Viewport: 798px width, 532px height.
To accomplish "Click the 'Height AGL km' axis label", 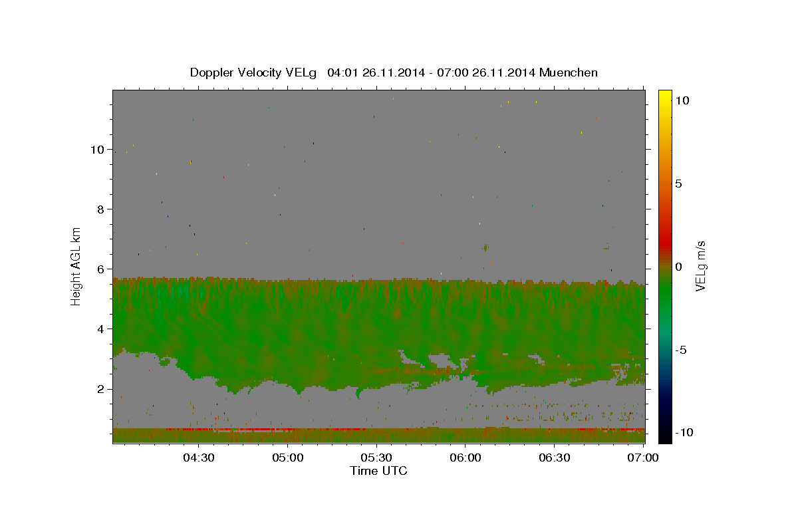I will [x=76, y=267].
